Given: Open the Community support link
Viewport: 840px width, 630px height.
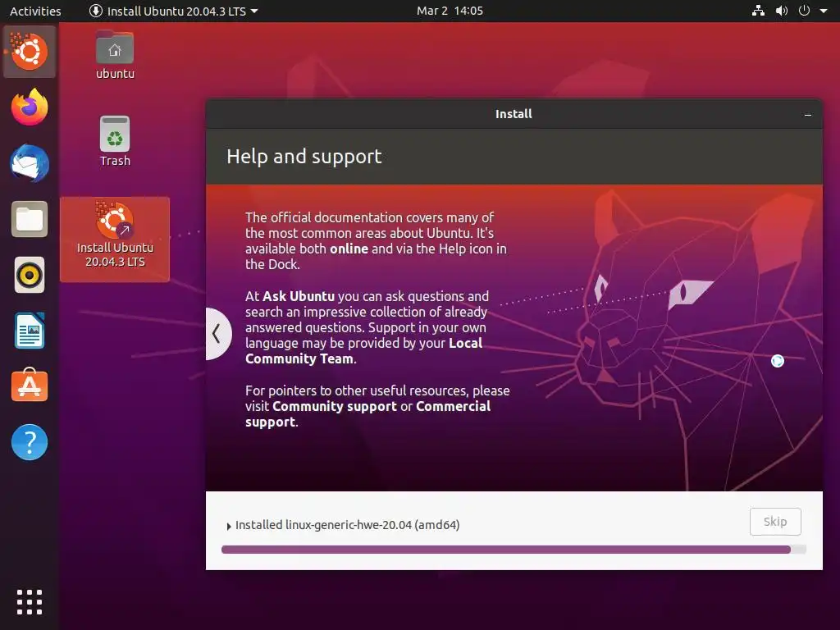Looking at the screenshot, I should pyautogui.click(x=335, y=406).
